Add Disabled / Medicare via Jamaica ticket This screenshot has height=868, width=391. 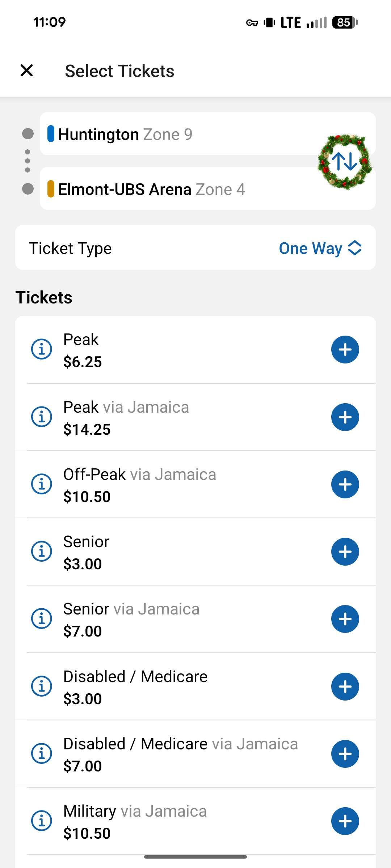(x=345, y=754)
